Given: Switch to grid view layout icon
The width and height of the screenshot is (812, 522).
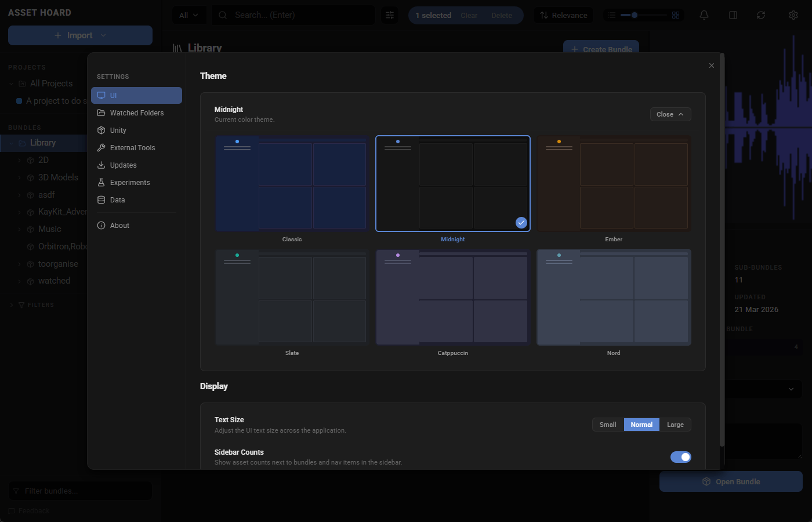Looking at the screenshot, I should [675, 15].
